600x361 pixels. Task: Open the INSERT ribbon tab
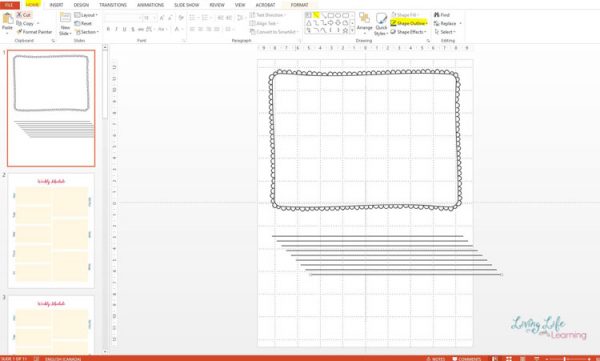pyautogui.click(x=56, y=5)
